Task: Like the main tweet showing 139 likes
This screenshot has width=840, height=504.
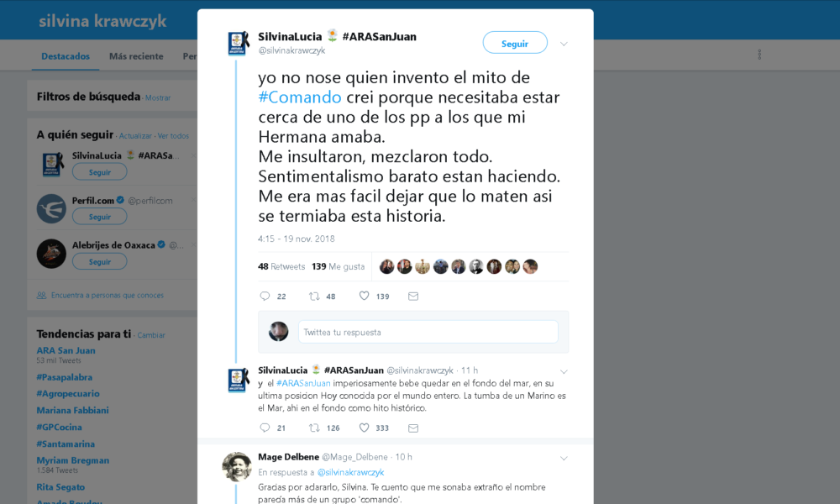Action: pos(364,296)
